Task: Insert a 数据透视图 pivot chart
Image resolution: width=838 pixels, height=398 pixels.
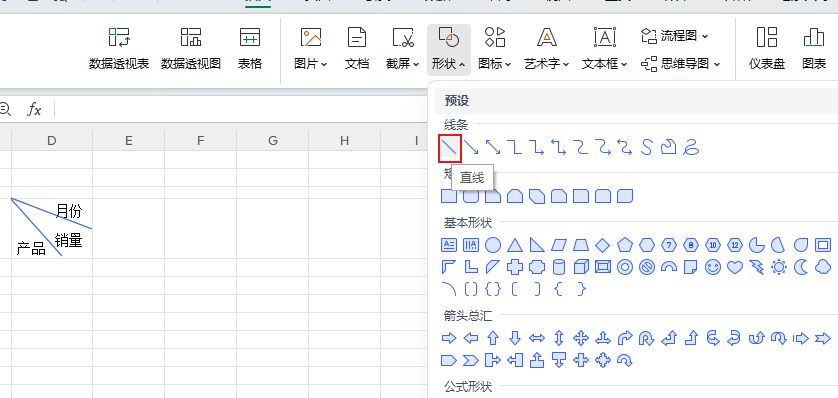Action: pyautogui.click(x=191, y=49)
